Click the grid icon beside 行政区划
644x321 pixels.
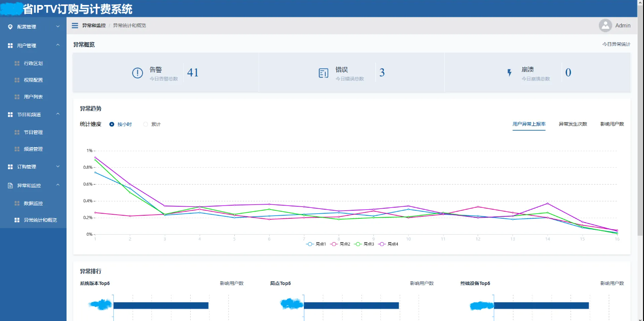point(17,64)
